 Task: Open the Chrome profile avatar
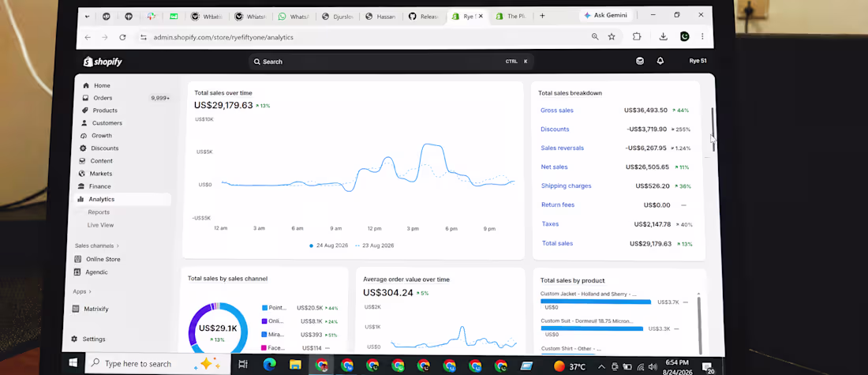click(685, 36)
